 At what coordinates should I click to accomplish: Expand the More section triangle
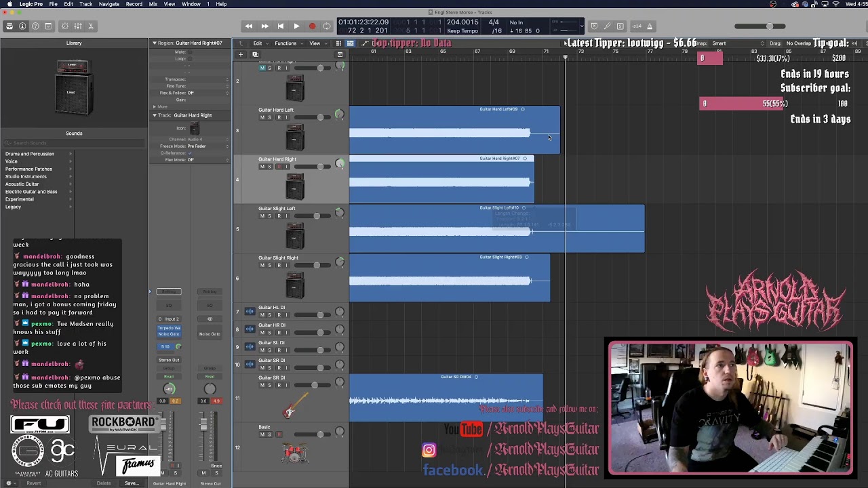pyautogui.click(x=154, y=106)
